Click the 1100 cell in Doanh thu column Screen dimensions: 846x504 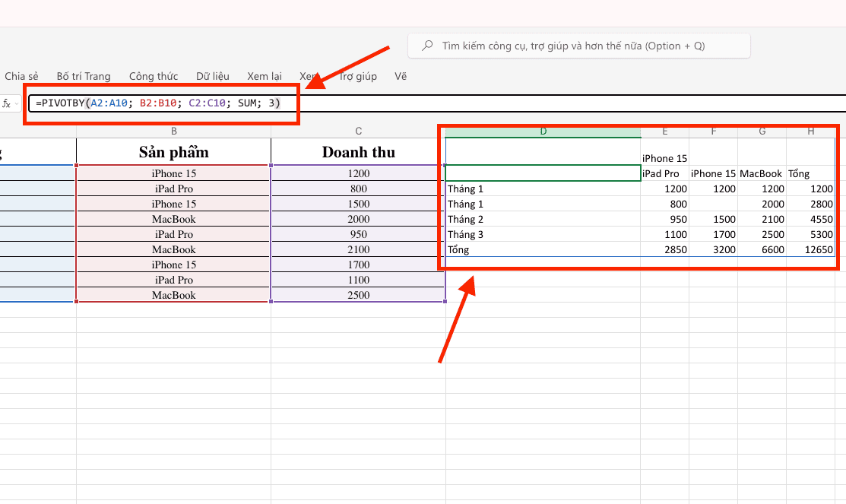[358, 280]
